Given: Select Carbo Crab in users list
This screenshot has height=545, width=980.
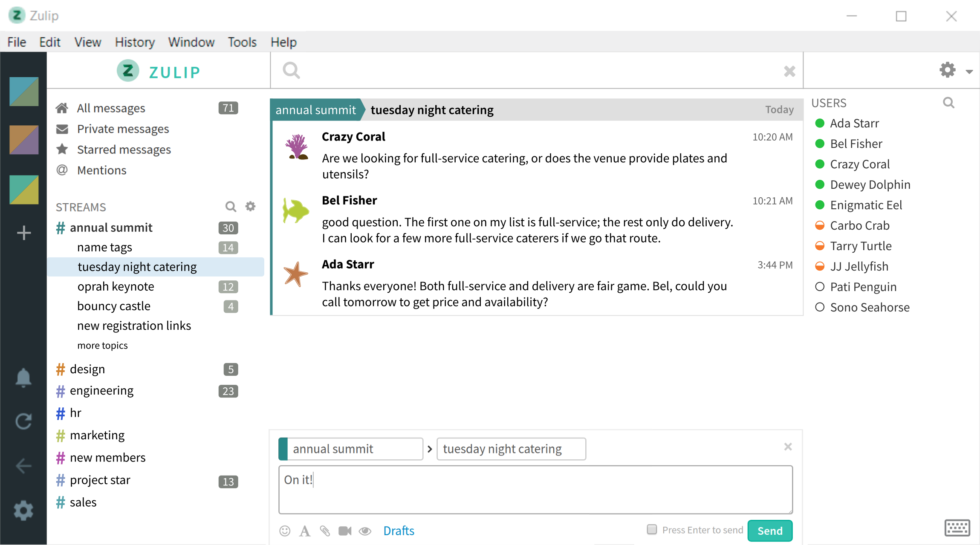Looking at the screenshot, I should click(859, 225).
